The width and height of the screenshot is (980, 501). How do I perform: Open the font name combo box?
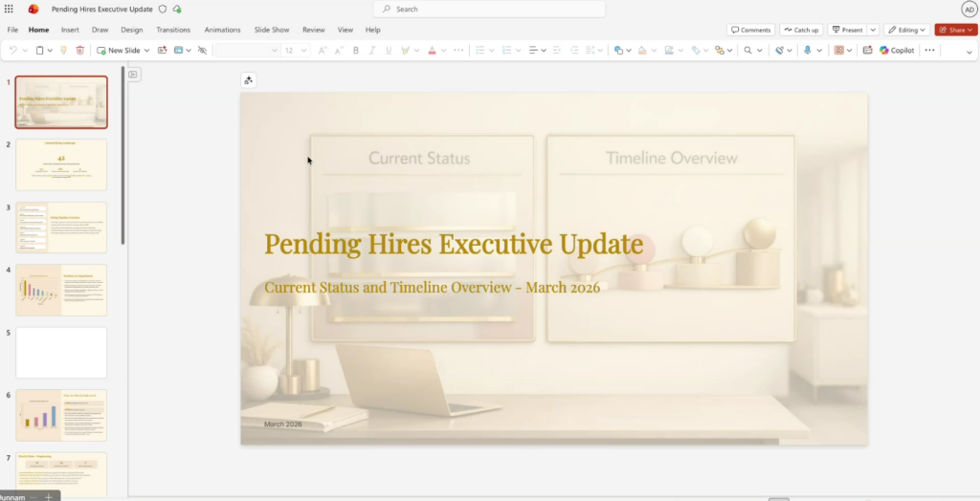click(x=247, y=50)
